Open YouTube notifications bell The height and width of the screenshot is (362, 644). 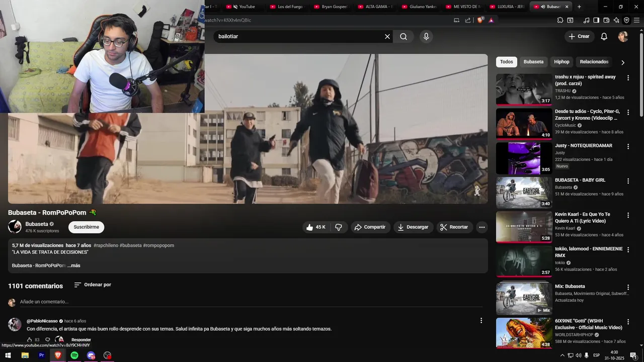(604, 36)
